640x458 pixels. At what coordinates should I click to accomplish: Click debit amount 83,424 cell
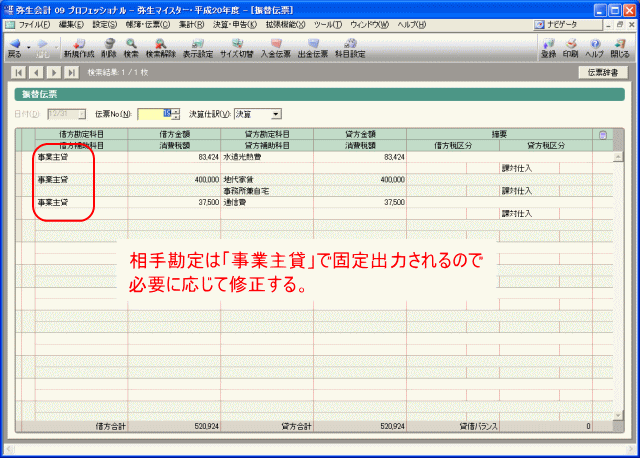point(174,157)
